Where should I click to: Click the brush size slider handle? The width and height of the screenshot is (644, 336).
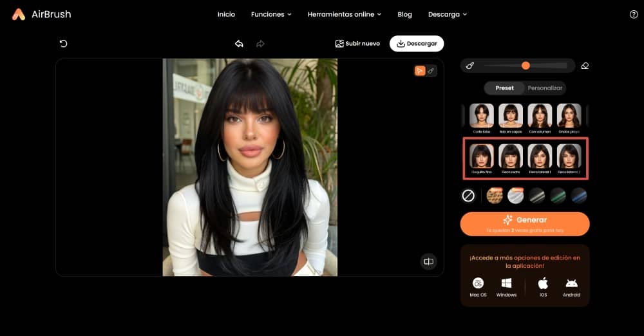526,66
